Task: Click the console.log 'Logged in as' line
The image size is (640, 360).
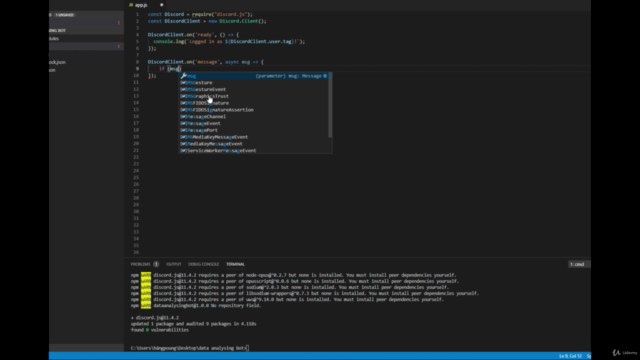Action: pos(229,42)
